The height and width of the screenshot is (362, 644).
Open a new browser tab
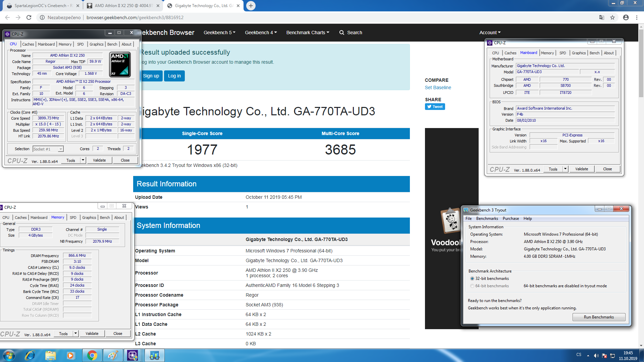(251, 6)
